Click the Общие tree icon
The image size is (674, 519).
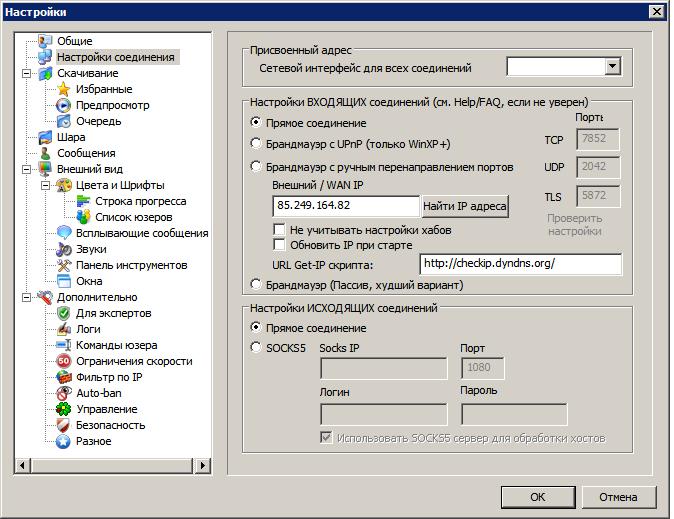pos(45,41)
